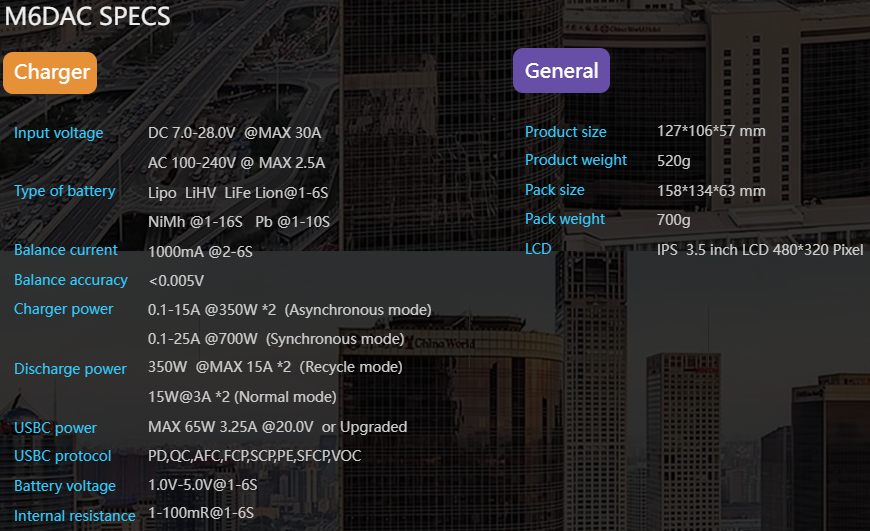870x531 pixels.
Task: Click the Type of battery label
Action: 64,191
